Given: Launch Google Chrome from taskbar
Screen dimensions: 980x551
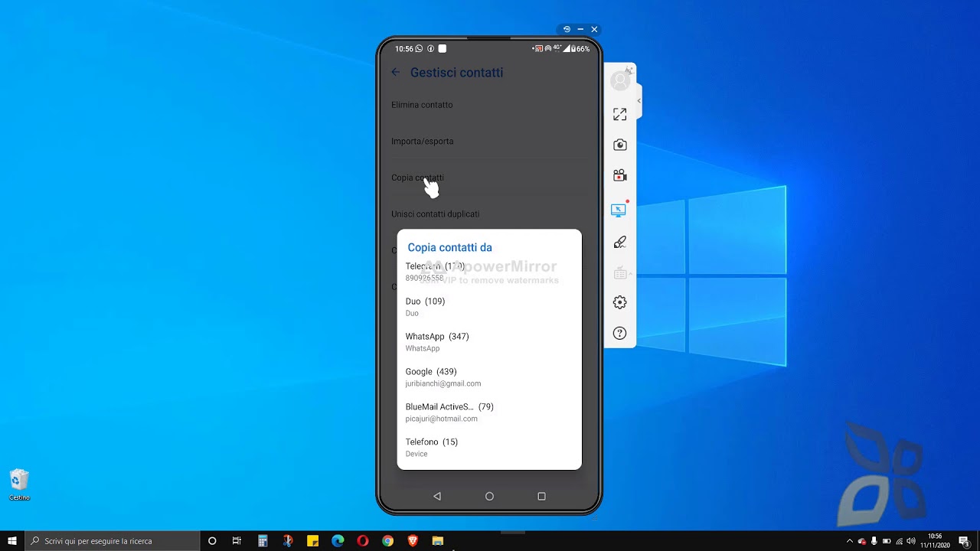Looking at the screenshot, I should pyautogui.click(x=388, y=541).
